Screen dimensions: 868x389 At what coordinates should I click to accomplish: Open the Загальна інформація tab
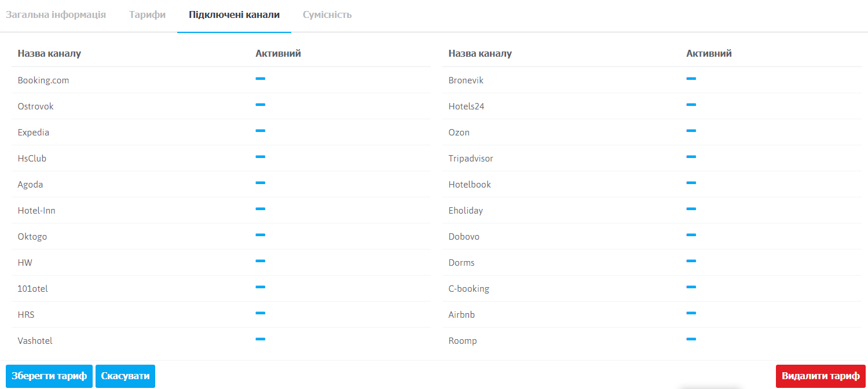click(56, 14)
